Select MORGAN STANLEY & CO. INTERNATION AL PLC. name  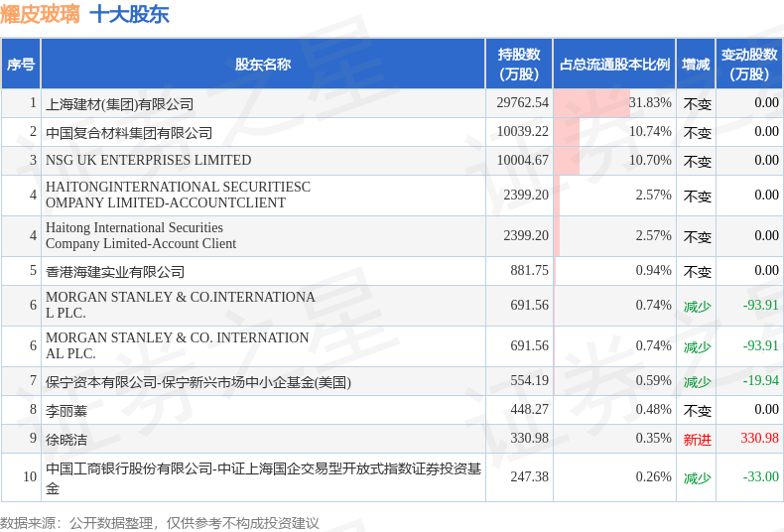click(178, 345)
